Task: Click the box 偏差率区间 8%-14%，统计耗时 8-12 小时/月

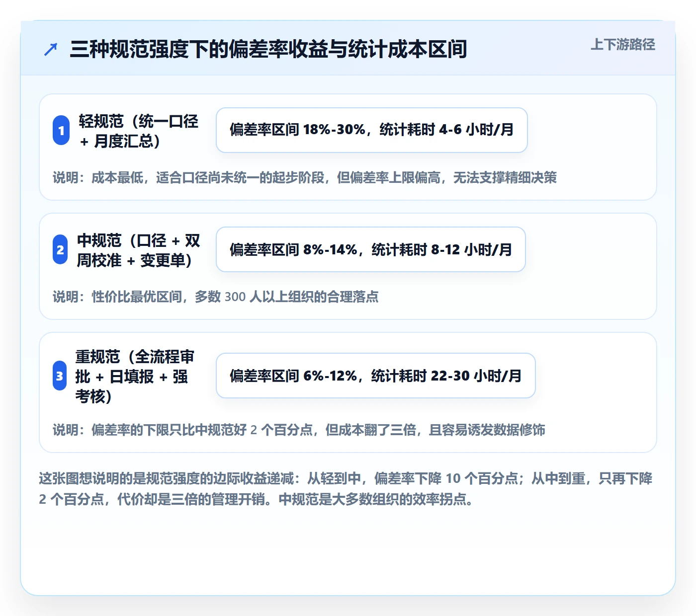Action: coord(371,249)
